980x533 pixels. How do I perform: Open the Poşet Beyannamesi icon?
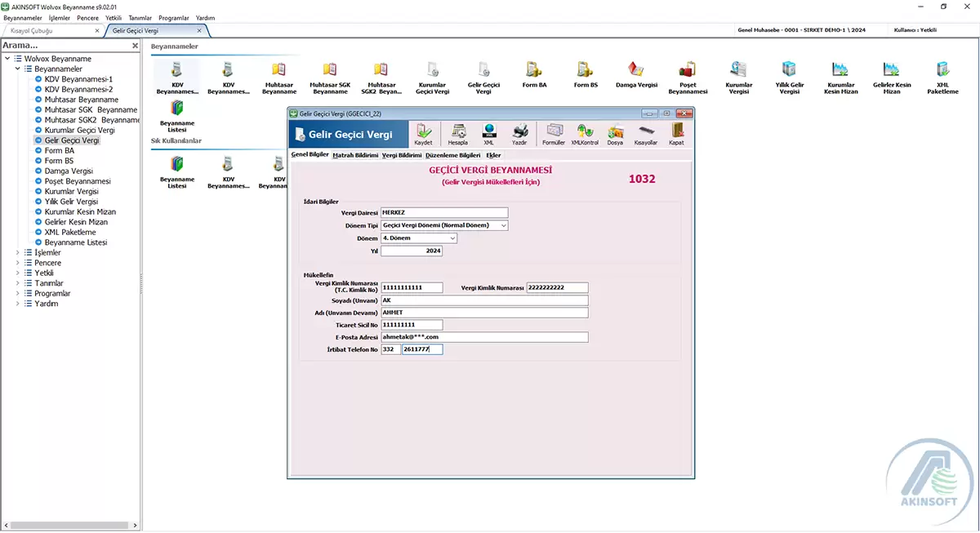pos(687,73)
